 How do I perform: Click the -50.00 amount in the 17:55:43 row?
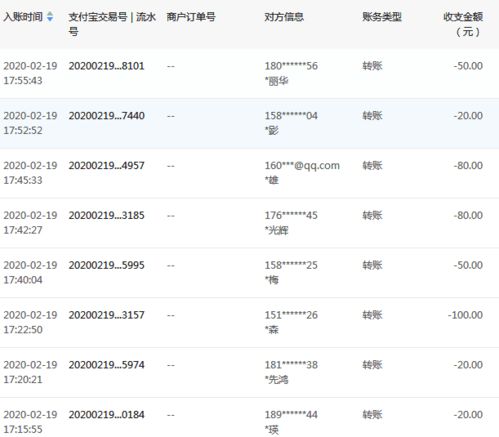(x=468, y=66)
